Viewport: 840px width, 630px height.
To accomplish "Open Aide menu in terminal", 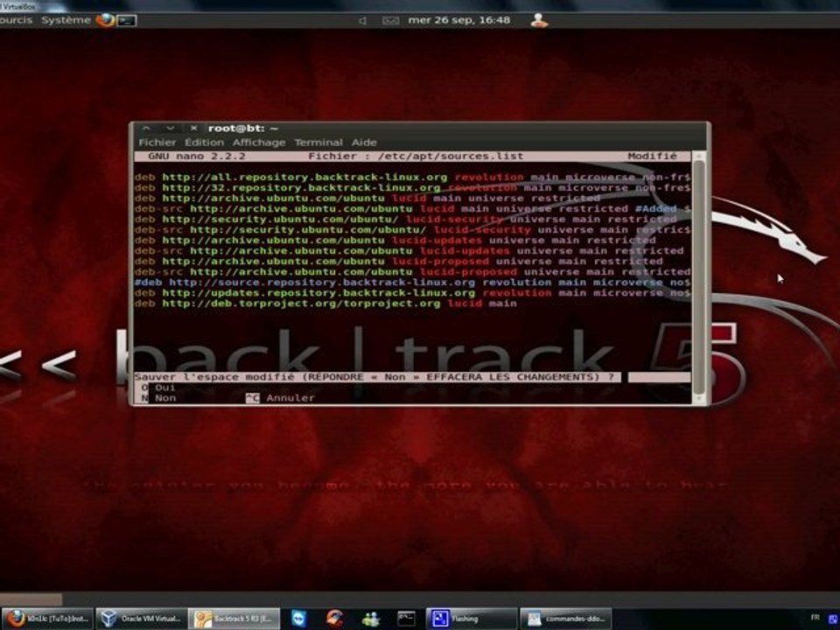I will (x=364, y=143).
